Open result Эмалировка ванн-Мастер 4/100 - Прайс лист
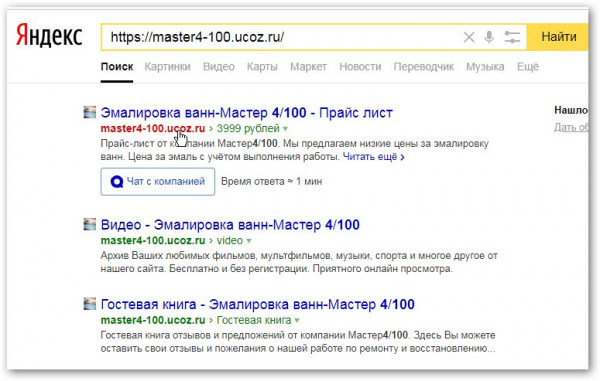The height and width of the screenshot is (381, 600). point(246,113)
